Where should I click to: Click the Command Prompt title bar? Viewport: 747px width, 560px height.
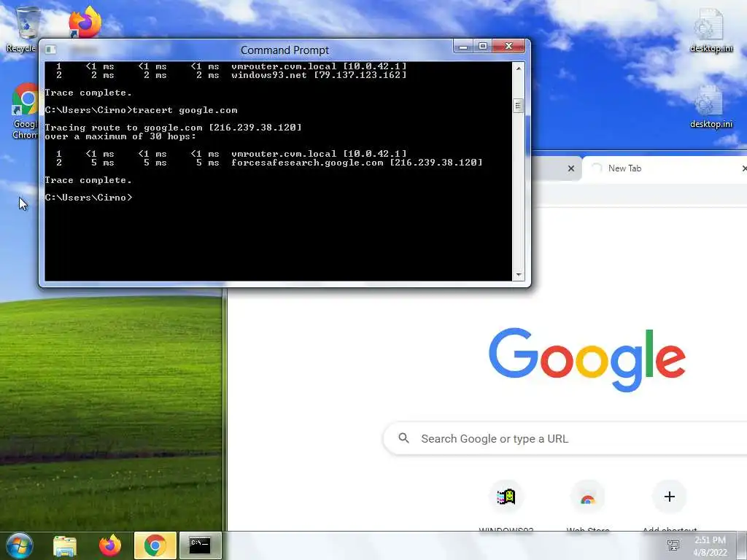[285, 50]
